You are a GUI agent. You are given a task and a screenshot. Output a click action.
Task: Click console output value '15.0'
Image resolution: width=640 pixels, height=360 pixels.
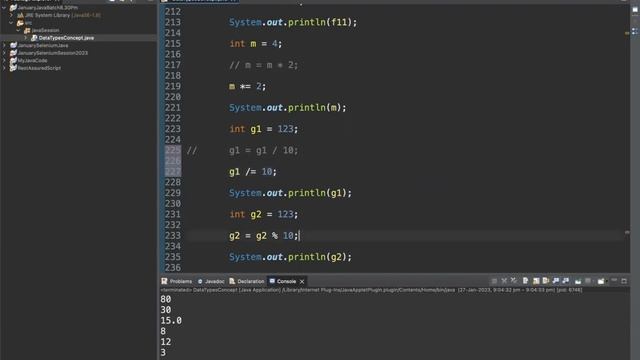171,321
